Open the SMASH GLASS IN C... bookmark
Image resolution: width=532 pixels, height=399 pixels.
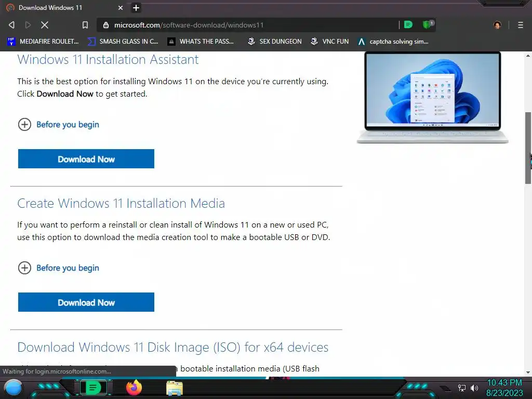[x=123, y=42]
